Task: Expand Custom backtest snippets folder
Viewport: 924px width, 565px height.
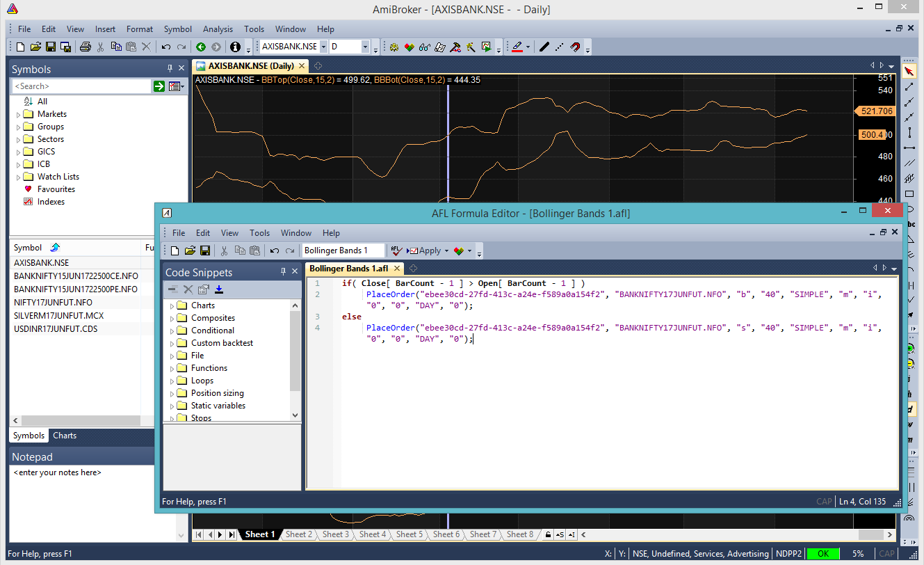Action: (x=172, y=343)
